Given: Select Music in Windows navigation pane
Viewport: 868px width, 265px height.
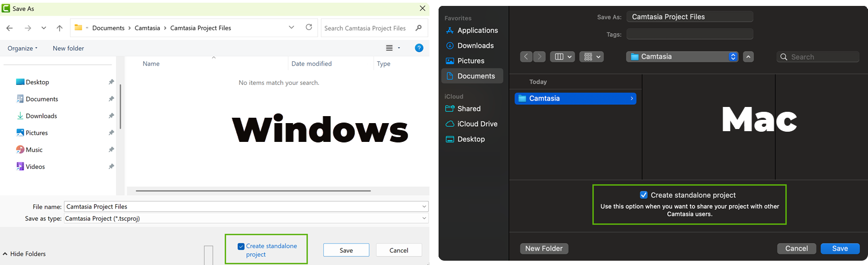Looking at the screenshot, I should pyautogui.click(x=29, y=150).
